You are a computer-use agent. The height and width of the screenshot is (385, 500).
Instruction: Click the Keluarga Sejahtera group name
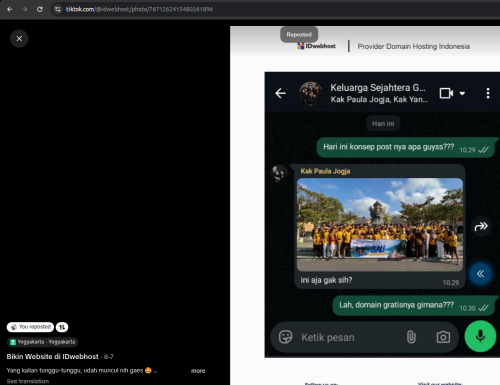[378, 88]
